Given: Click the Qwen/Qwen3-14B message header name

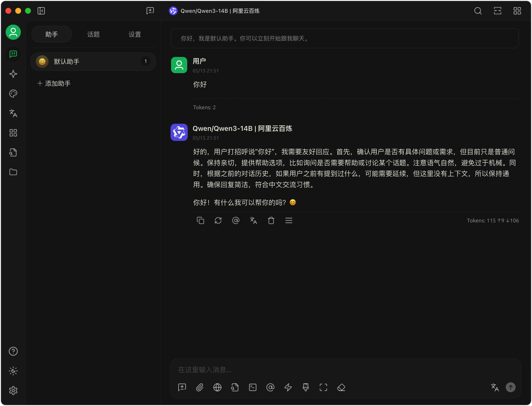Looking at the screenshot, I should click(242, 128).
